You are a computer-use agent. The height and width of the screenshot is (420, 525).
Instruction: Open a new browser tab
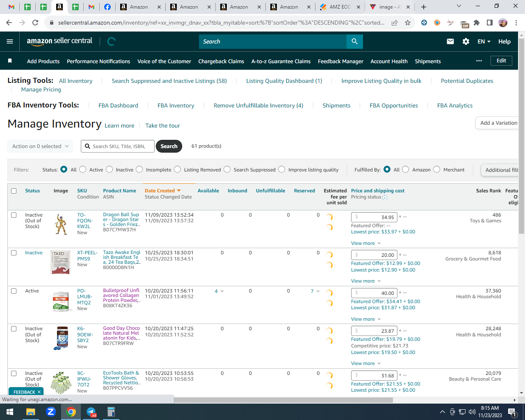424,7
